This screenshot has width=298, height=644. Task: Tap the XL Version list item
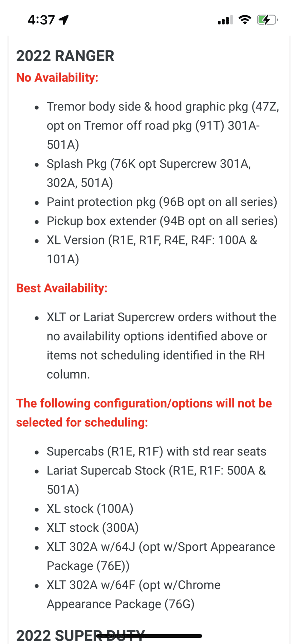coord(152,249)
